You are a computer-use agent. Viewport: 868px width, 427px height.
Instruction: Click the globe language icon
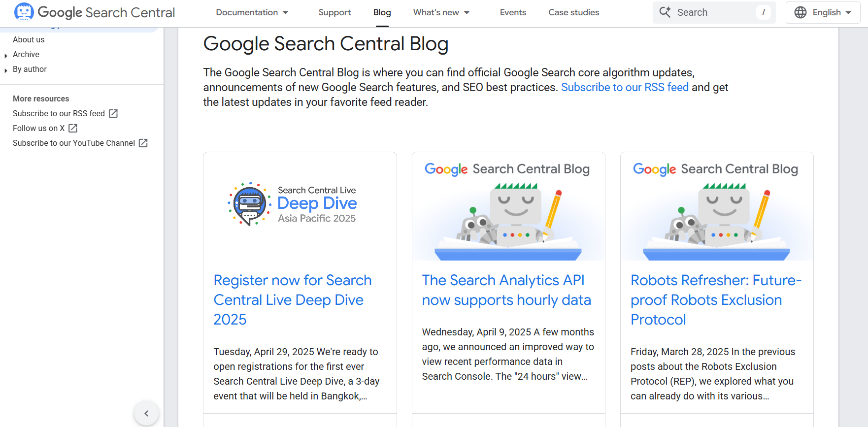click(801, 12)
